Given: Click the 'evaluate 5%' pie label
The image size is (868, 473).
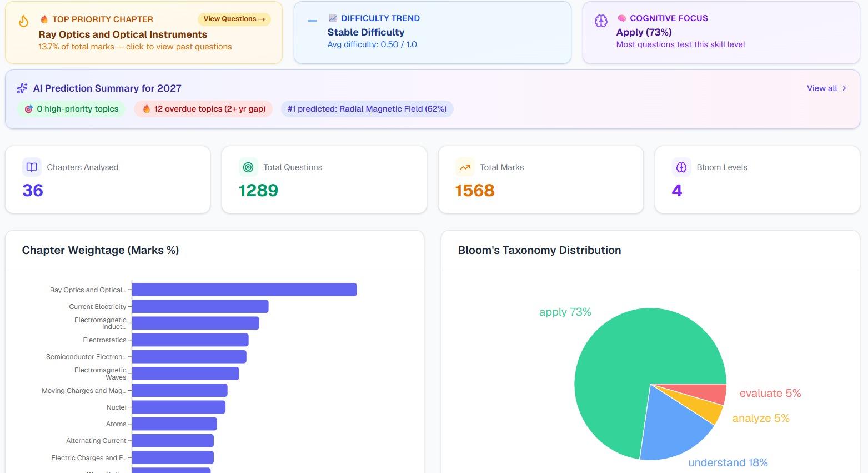Looking at the screenshot, I should [x=770, y=393].
